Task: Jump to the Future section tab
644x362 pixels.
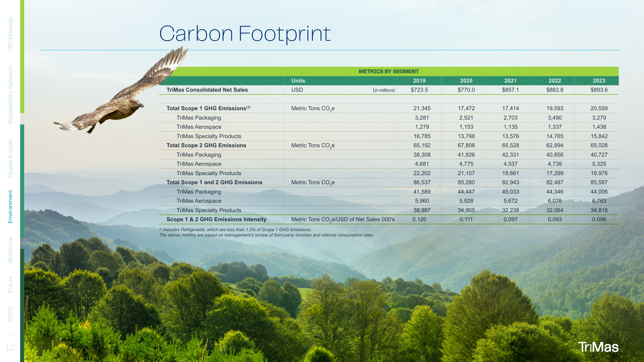Action: pos(10,284)
